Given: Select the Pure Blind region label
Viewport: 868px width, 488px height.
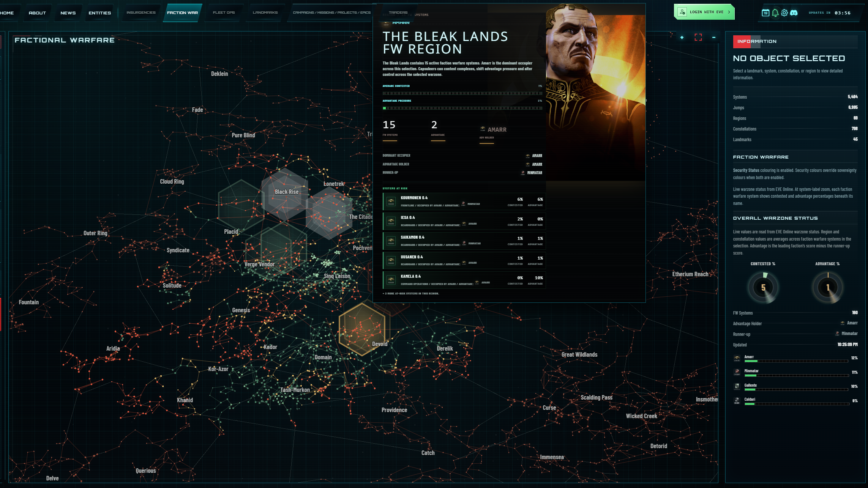Looking at the screenshot, I should pos(243,135).
